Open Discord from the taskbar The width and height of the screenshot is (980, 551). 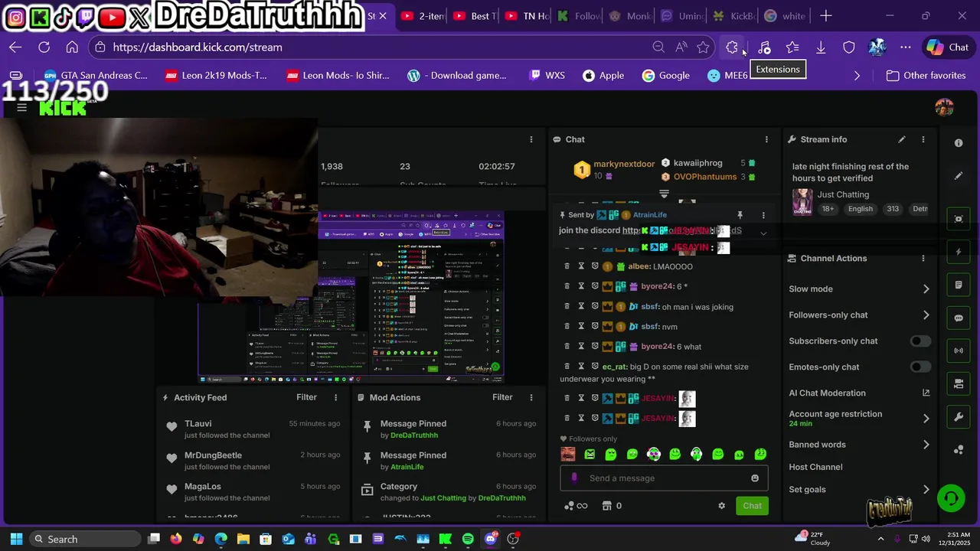point(491,539)
